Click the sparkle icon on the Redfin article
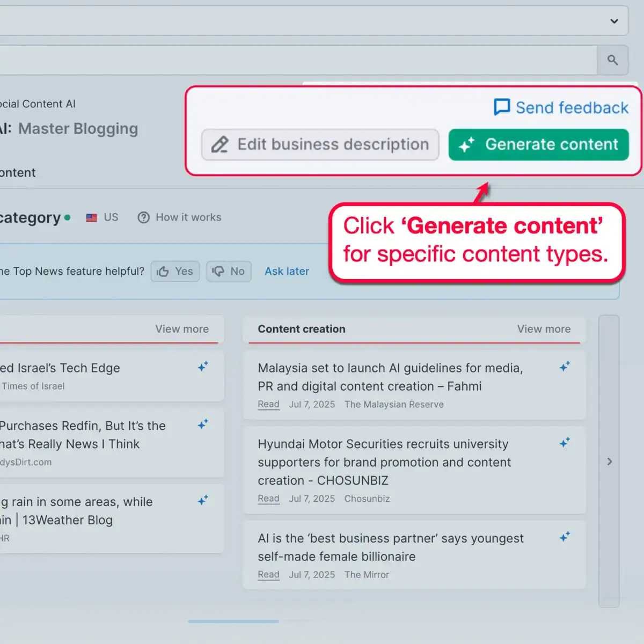This screenshot has height=644, width=644. [x=203, y=425]
